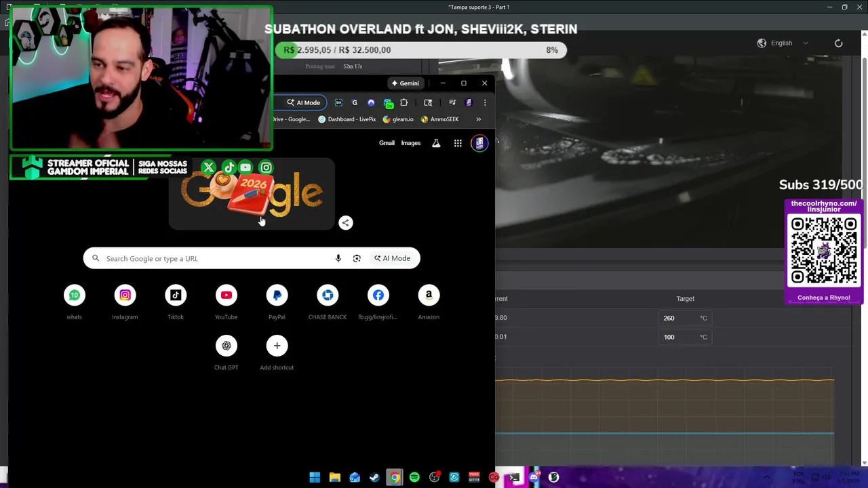868x488 pixels.
Task: Share the Google 2026 doodle
Action: (346, 222)
